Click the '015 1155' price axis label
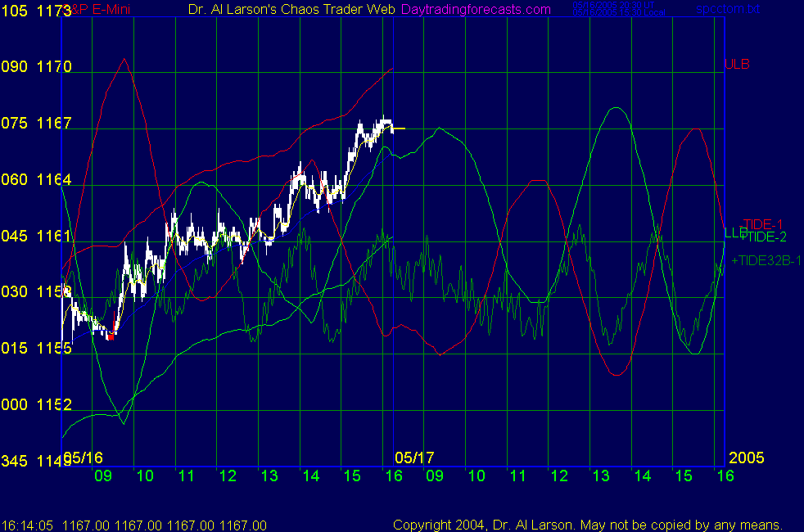The image size is (804, 532). 36,348
